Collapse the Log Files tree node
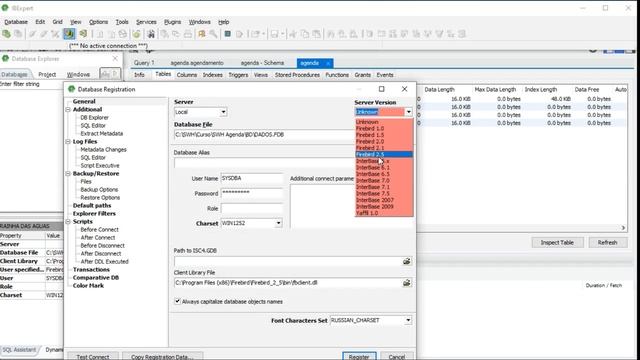Image resolution: width=640 pixels, height=360 pixels. click(69, 142)
